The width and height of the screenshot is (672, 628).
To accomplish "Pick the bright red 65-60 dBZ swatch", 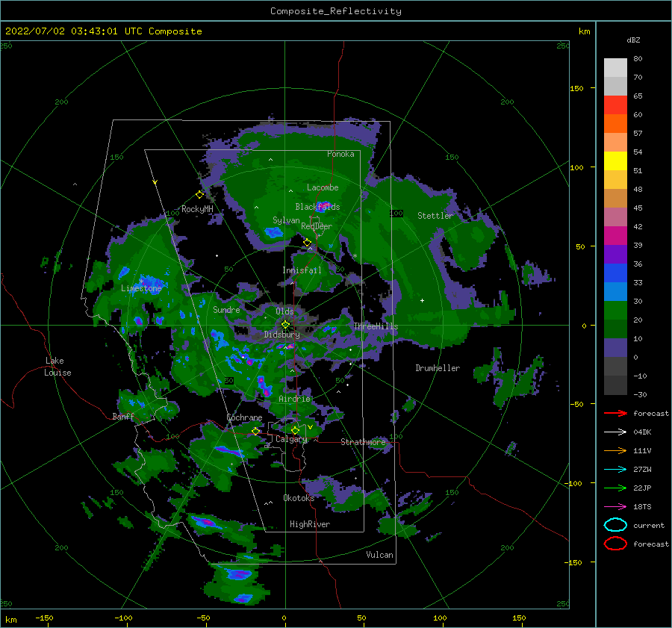I will tap(615, 105).
